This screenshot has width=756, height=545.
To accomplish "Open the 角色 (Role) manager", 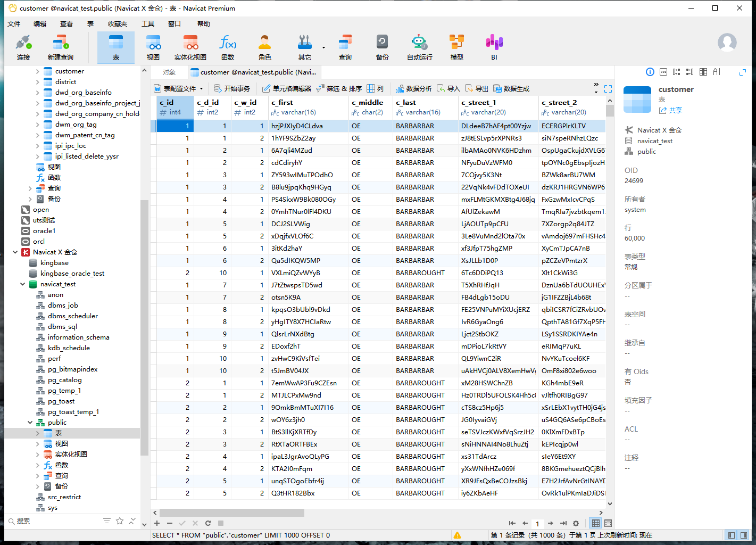I will pyautogui.click(x=265, y=47).
